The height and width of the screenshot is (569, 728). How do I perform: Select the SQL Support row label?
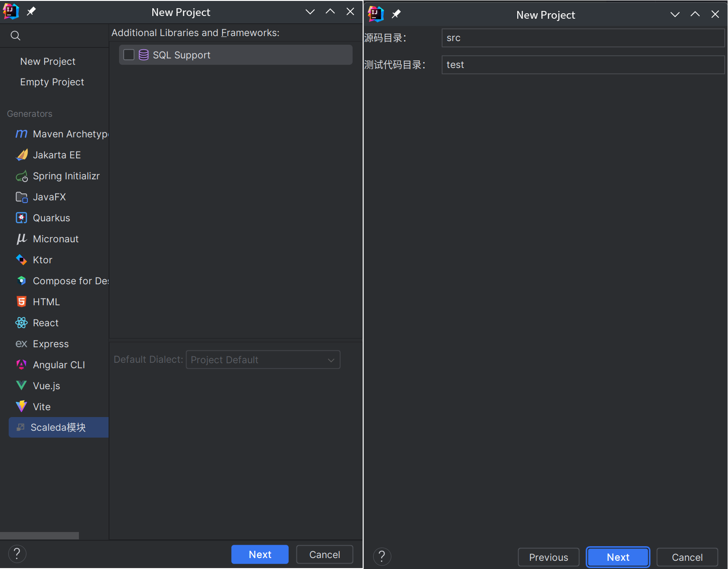[182, 55]
